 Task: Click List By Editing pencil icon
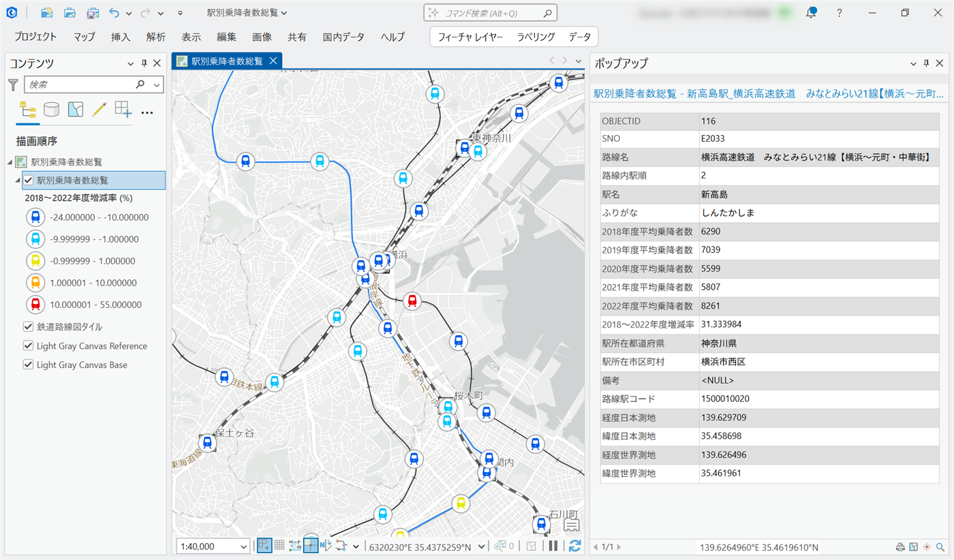tap(99, 110)
